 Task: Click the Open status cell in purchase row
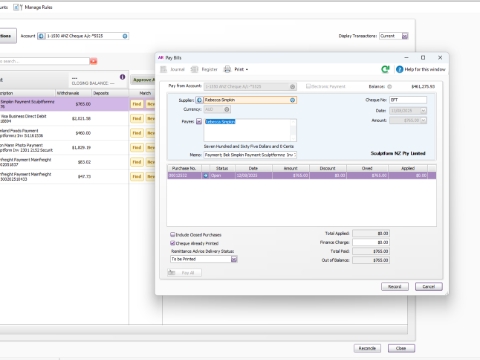pyautogui.click(x=222, y=175)
